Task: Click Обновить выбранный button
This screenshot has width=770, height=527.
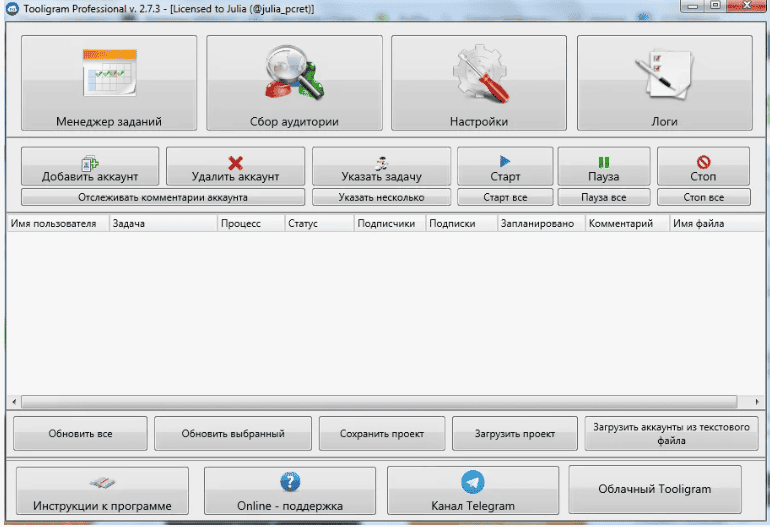Action: point(233,434)
